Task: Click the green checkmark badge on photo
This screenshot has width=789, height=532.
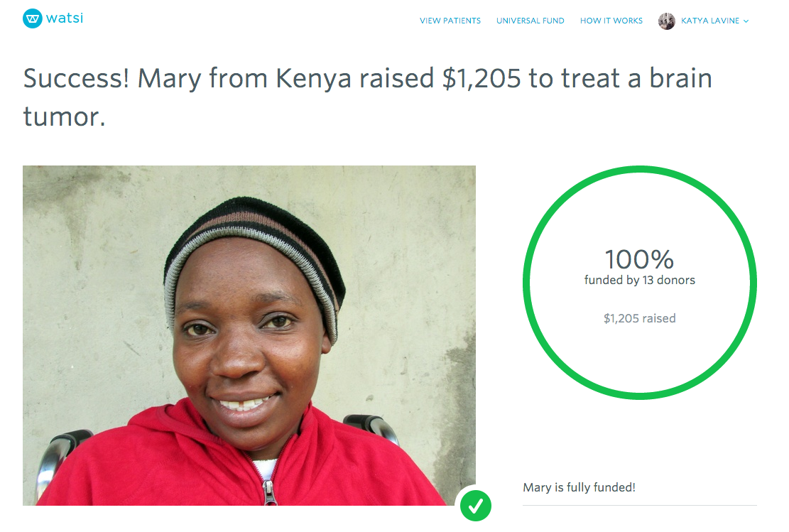Action: 475,506
